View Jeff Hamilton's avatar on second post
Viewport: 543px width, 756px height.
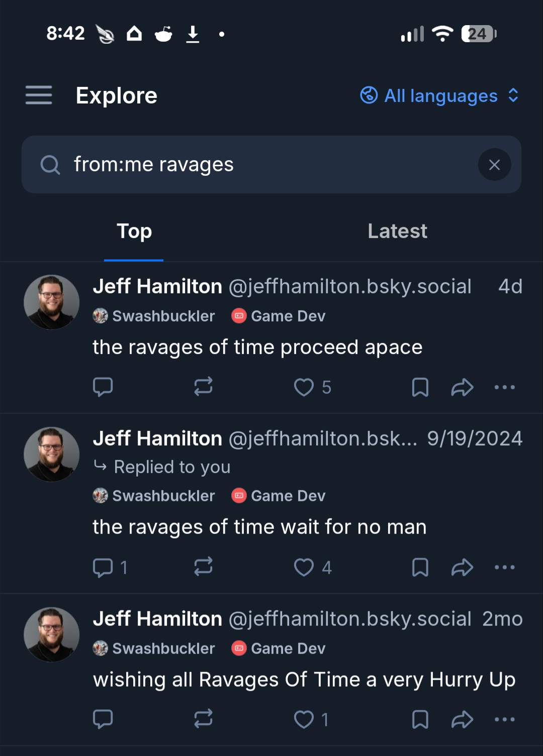(52, 455)
